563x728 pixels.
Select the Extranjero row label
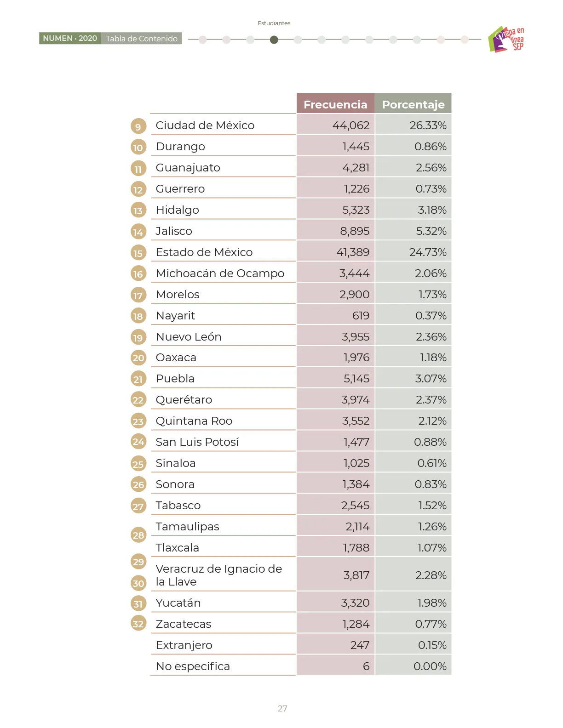click(184, 645)
